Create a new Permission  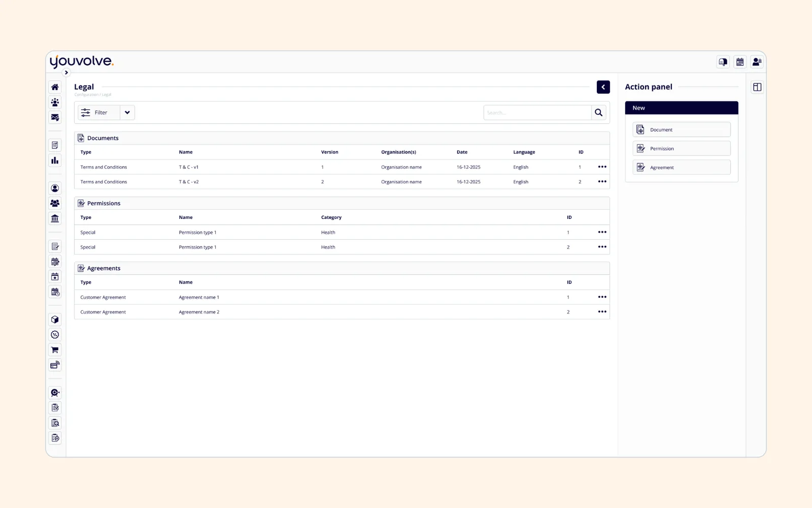click(681, 148)
